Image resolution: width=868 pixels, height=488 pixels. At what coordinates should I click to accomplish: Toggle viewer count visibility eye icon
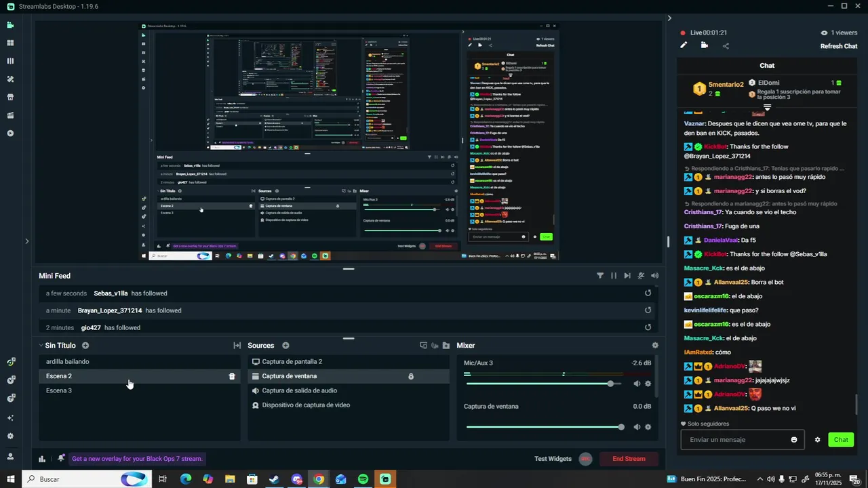point(825,33)
